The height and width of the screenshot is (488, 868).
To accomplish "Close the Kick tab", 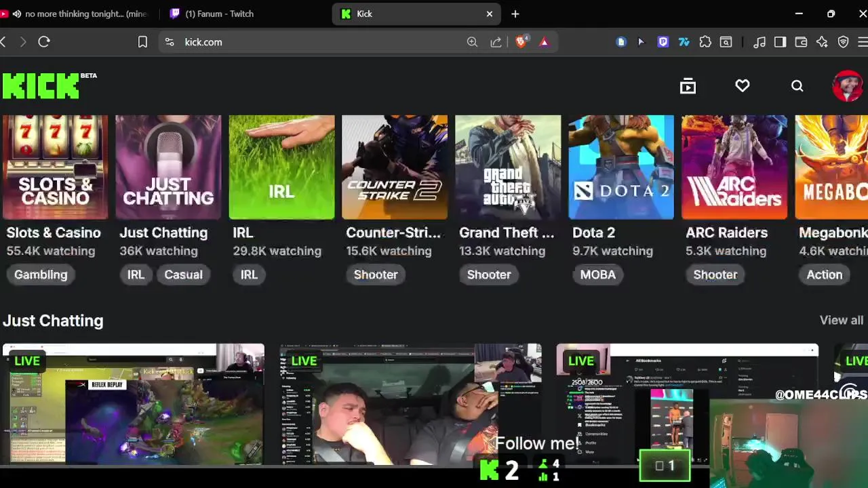I will [490, 14].
